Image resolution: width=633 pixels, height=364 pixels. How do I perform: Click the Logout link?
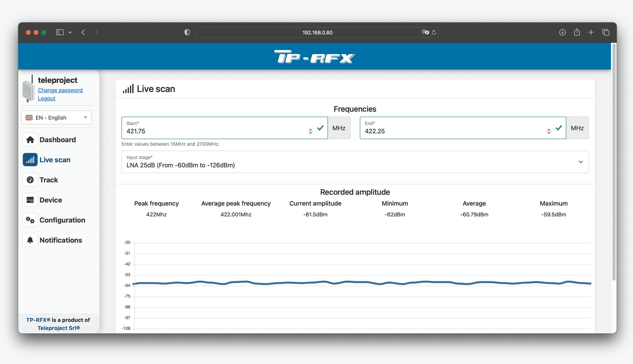(47, 99)
